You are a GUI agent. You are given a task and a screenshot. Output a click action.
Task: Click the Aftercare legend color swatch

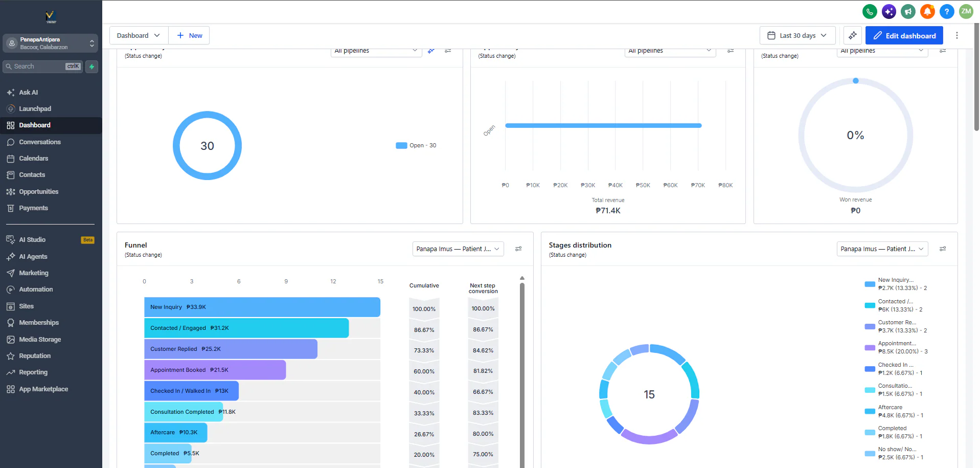870,411
